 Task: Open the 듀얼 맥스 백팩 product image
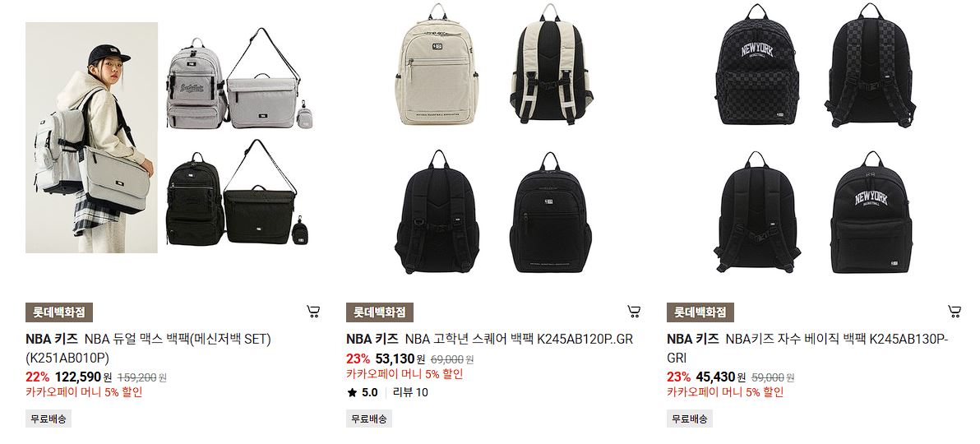pos(169,137)
